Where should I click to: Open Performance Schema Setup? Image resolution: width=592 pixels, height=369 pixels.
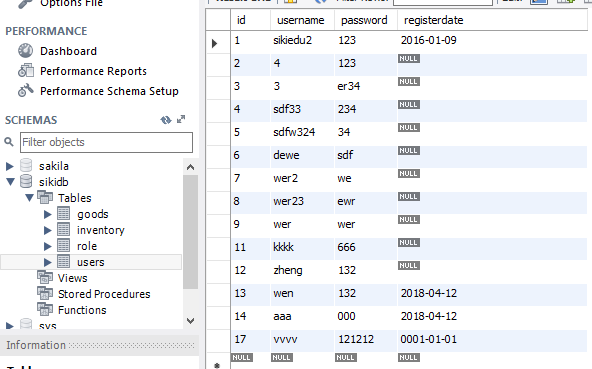point(109,91)
